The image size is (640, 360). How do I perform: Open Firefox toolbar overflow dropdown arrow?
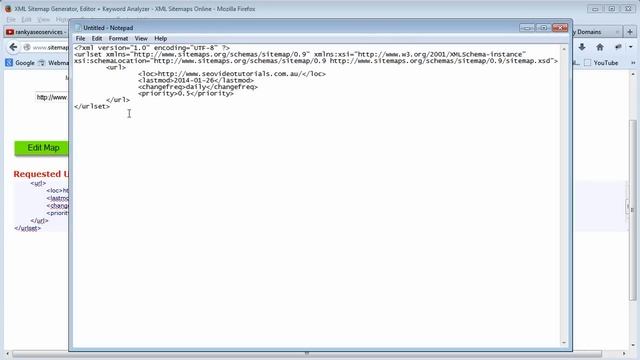pyautogui.click(x=631, y=47)
